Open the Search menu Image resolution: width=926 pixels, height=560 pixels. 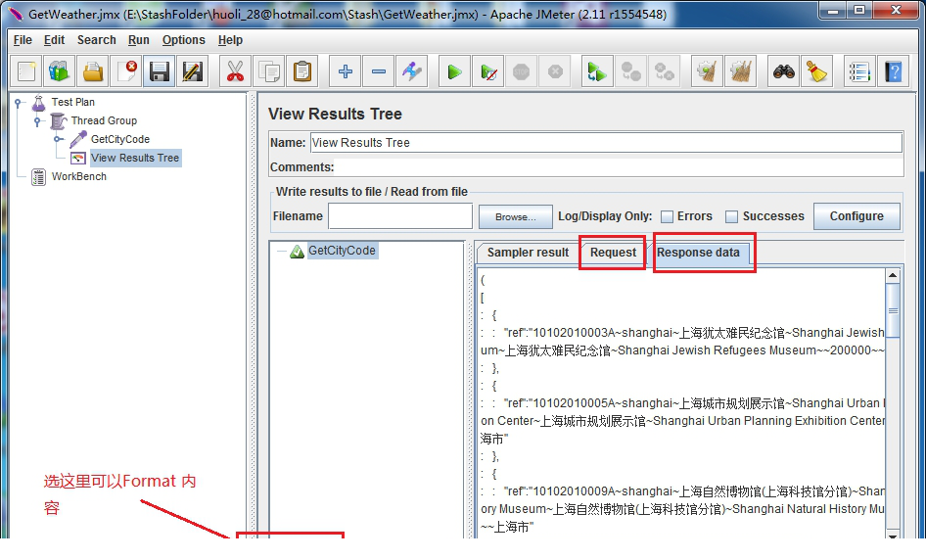point(96,40)
